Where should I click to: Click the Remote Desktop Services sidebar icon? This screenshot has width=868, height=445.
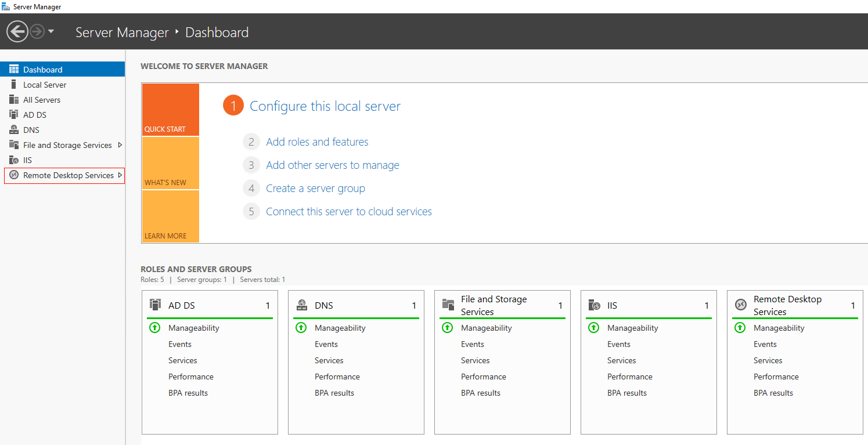[x=14, y=175]
